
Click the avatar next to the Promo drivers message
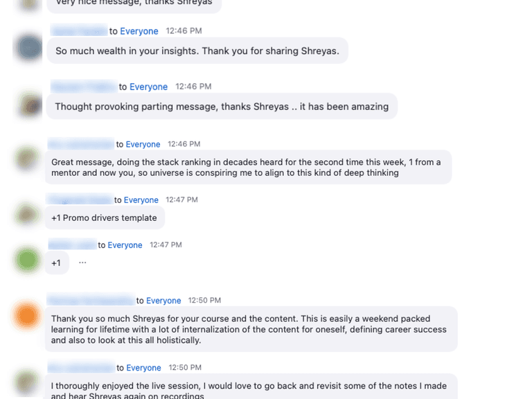pyautogui.click(x=28, y=212)
